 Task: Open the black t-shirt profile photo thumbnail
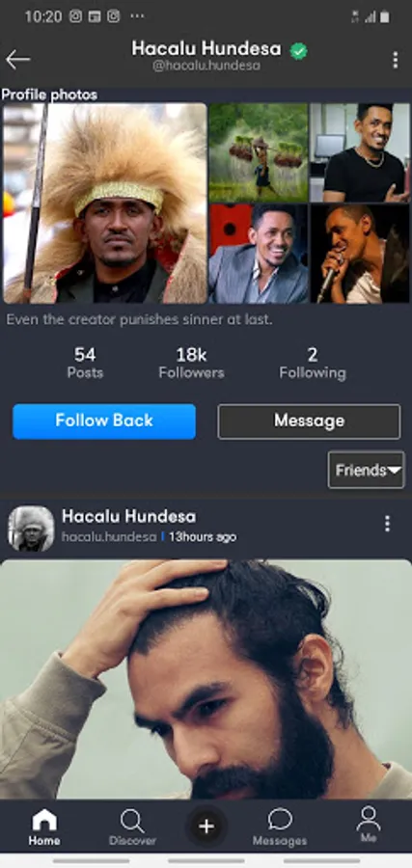point(360,152)
